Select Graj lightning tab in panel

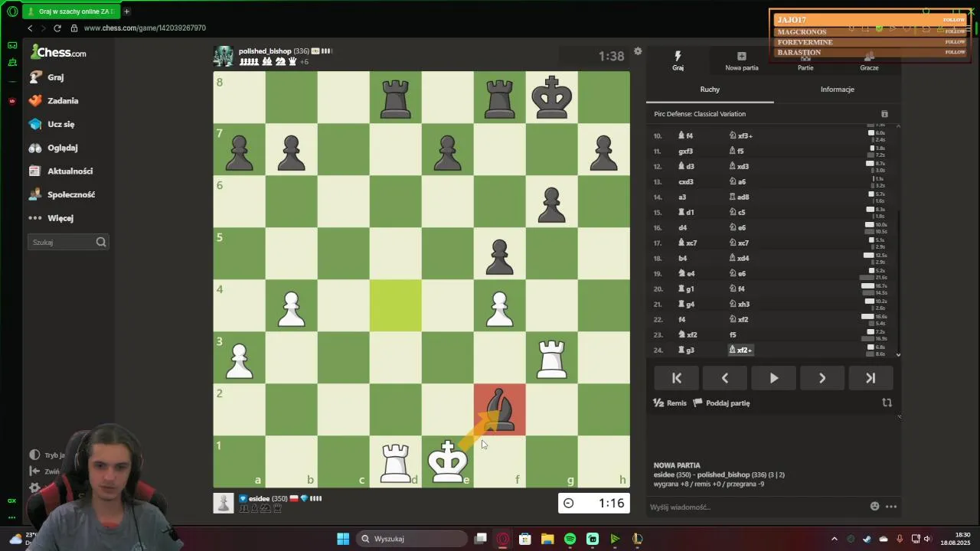pyautogui.click(x=678, y=60)
